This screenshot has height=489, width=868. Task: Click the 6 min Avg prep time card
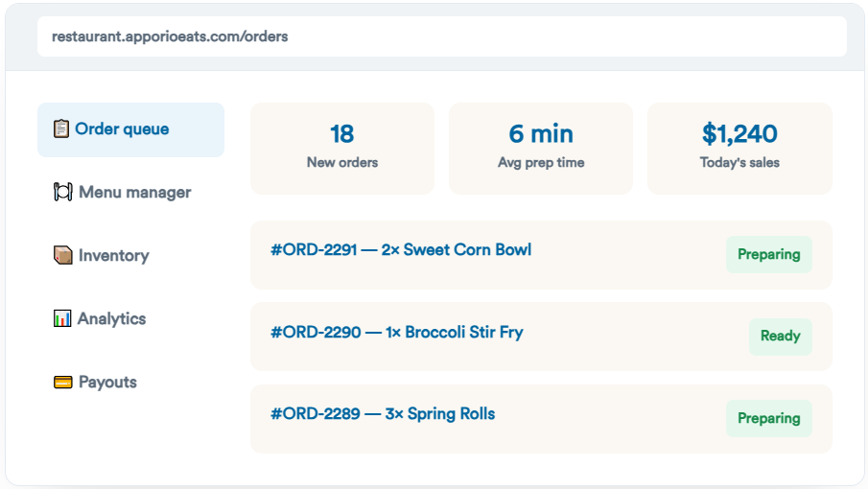tap(541, 149)
